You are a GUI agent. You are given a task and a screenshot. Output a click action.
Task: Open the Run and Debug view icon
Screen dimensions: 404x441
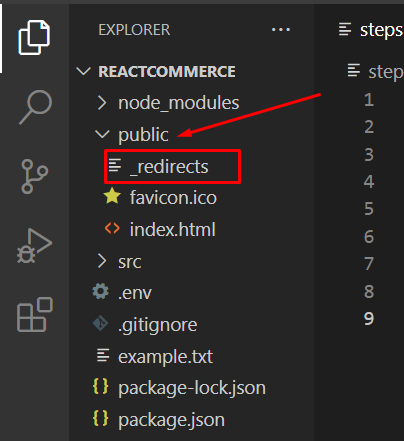(34, 246)
